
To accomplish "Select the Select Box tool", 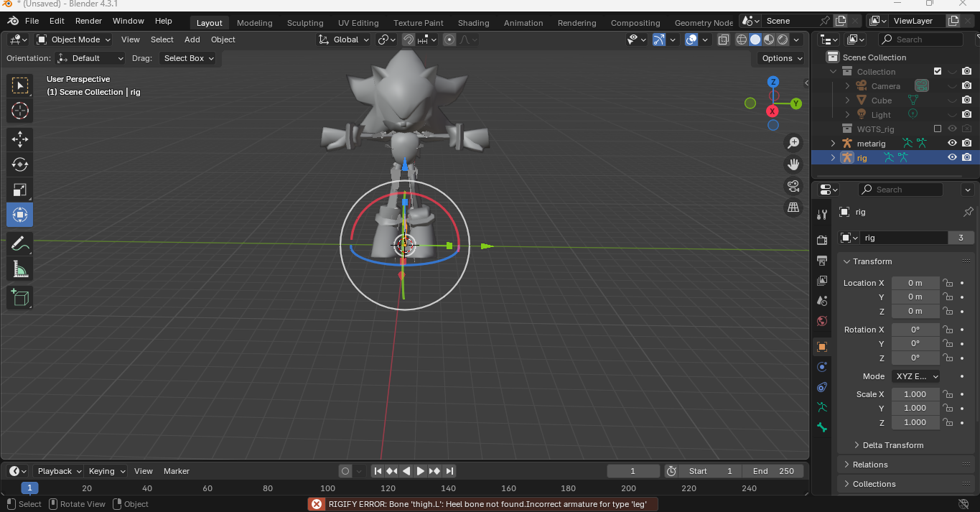I will point(20,86).
